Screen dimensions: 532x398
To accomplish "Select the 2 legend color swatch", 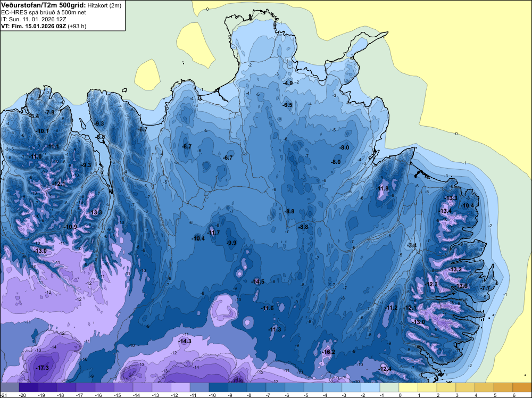I will click(x=446, y=387).
